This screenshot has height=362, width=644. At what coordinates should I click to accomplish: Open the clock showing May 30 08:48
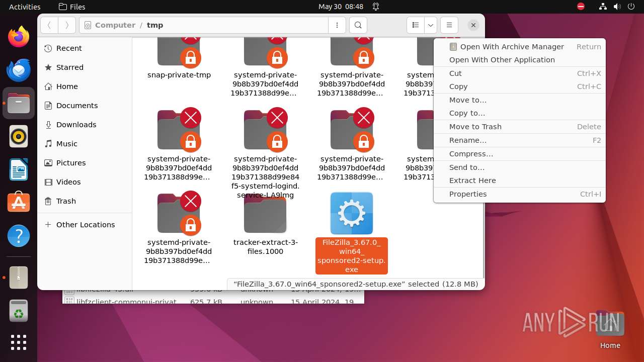point(341,7)
